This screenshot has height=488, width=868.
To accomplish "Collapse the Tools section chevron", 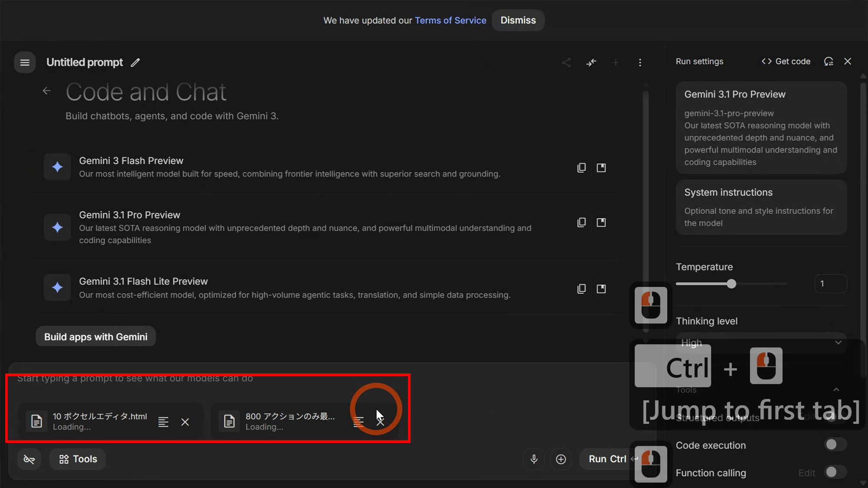I will point(836,390).
